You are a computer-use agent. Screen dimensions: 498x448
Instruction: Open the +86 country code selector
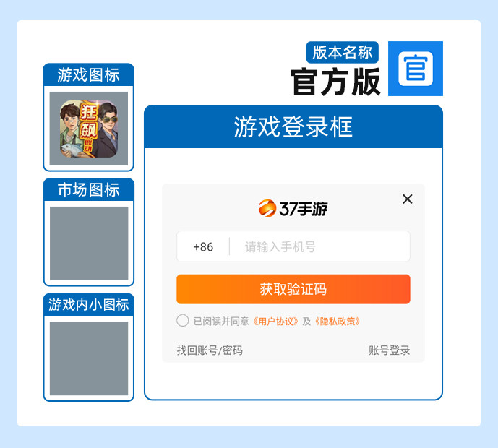pos(203,246)
